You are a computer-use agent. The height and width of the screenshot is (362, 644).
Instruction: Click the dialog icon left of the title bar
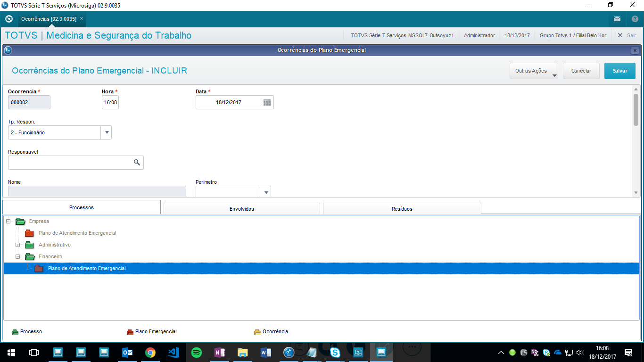click(8, 50)
